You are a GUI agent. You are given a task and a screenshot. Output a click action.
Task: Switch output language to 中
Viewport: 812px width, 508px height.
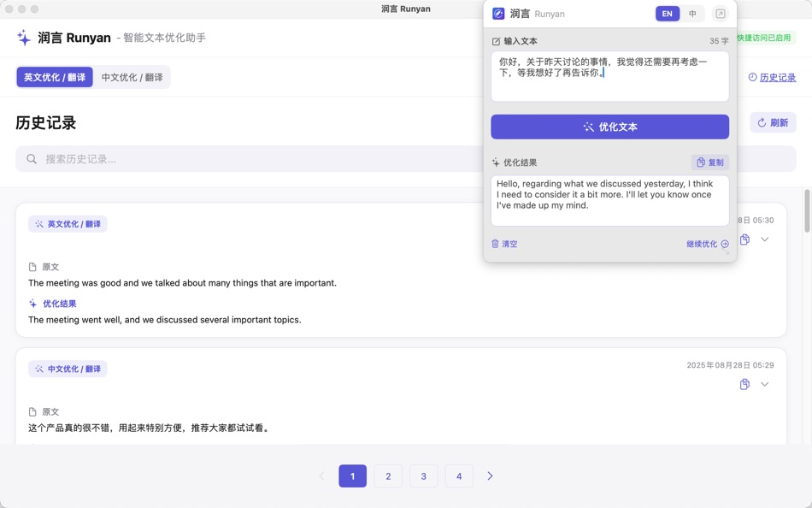tap(692, 14)
